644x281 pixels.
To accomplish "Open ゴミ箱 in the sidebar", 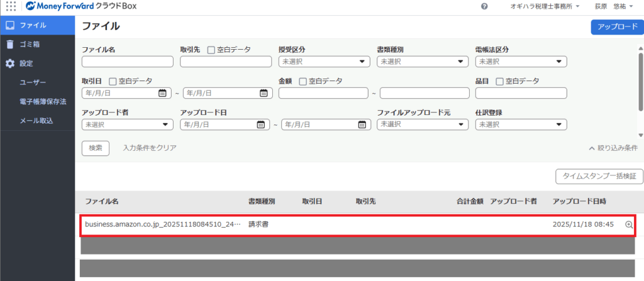I will pos(31,45).
